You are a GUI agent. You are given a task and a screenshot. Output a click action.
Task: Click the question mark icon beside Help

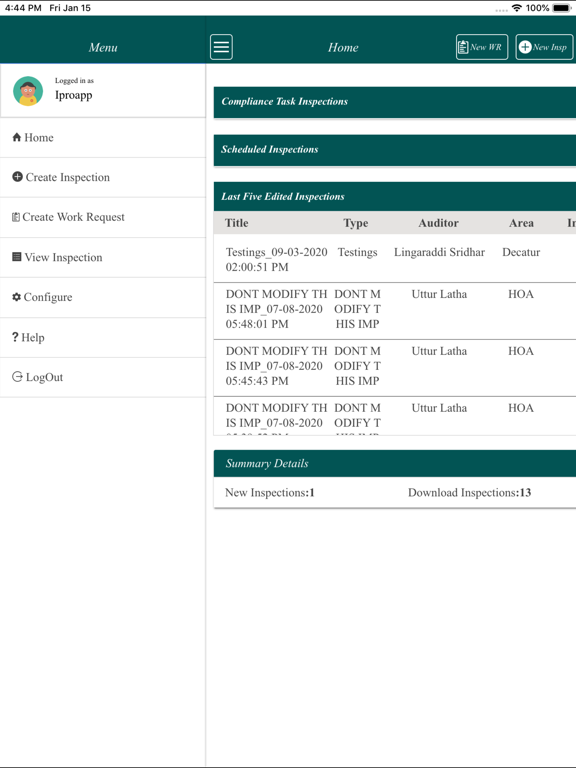click(15, 337)
